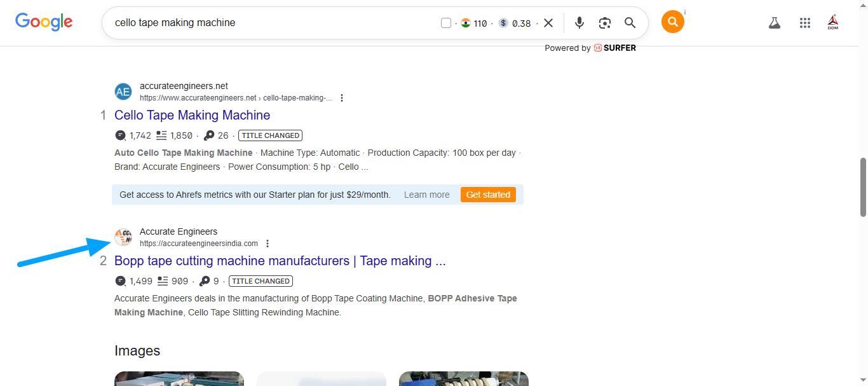Click first result's "TITLE CHANGED" badge

click(x=270, y=135)
